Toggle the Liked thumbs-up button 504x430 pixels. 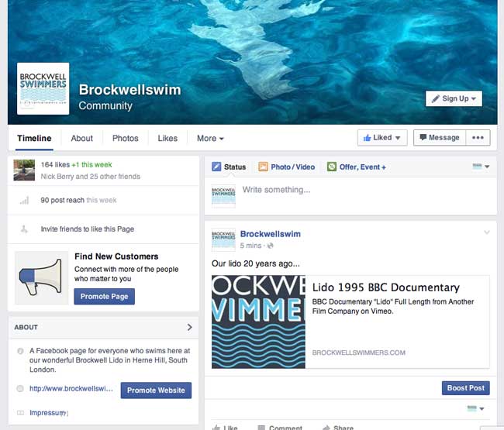click(382, 138)
